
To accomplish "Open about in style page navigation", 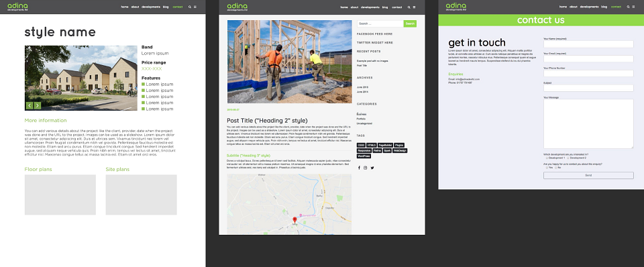I will click(135, 7).
